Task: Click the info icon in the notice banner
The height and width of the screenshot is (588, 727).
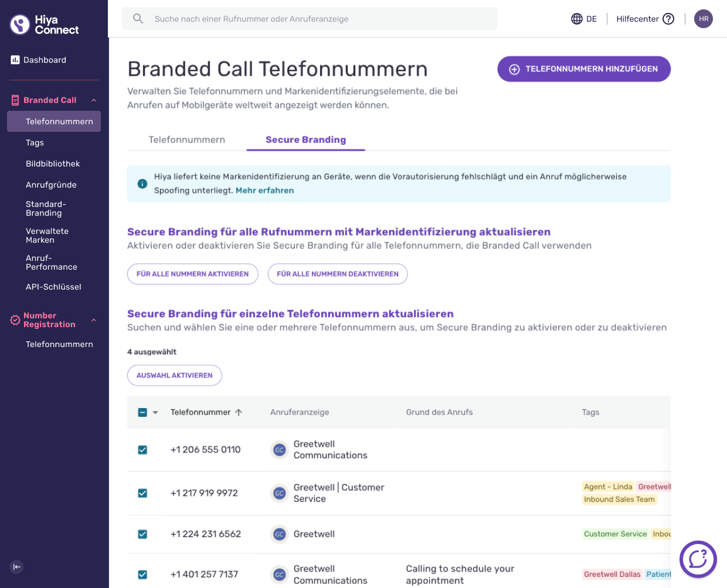Action: 142,183
